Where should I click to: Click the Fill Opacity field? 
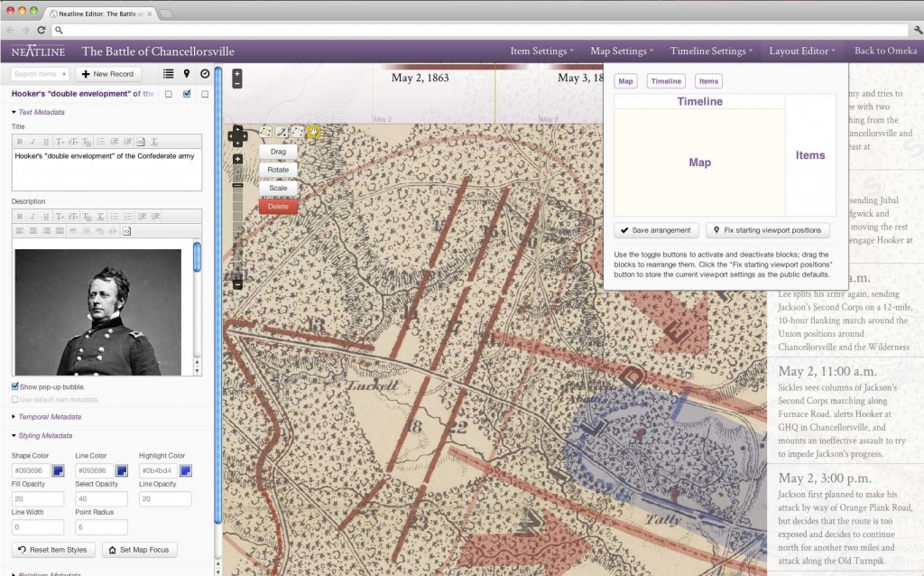38,498
